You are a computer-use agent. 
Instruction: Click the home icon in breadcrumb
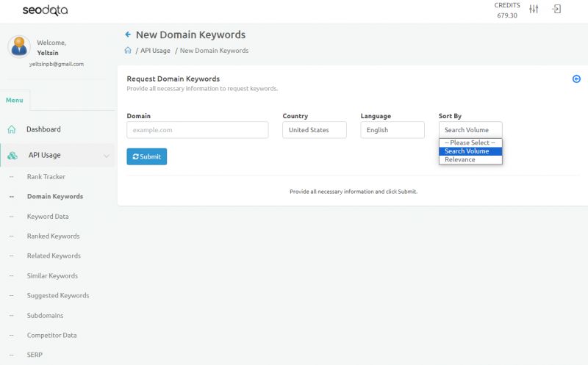click(128, 51)
